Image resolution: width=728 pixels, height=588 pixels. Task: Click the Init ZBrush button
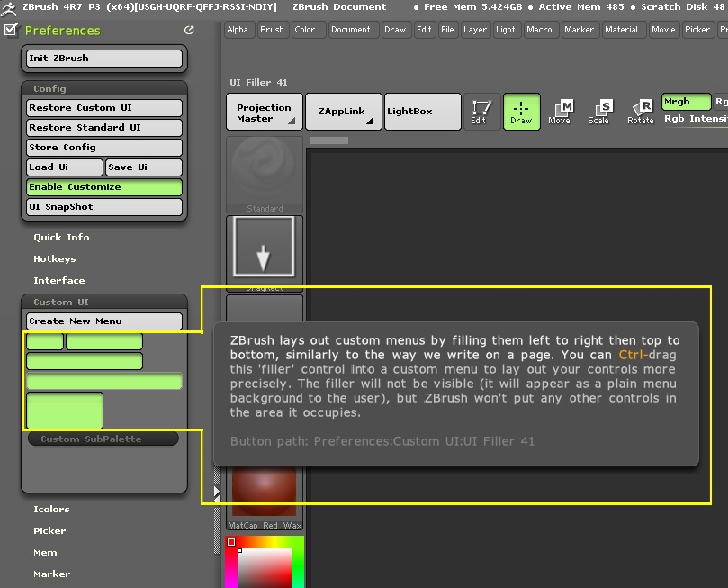click(x=104, y=59)
